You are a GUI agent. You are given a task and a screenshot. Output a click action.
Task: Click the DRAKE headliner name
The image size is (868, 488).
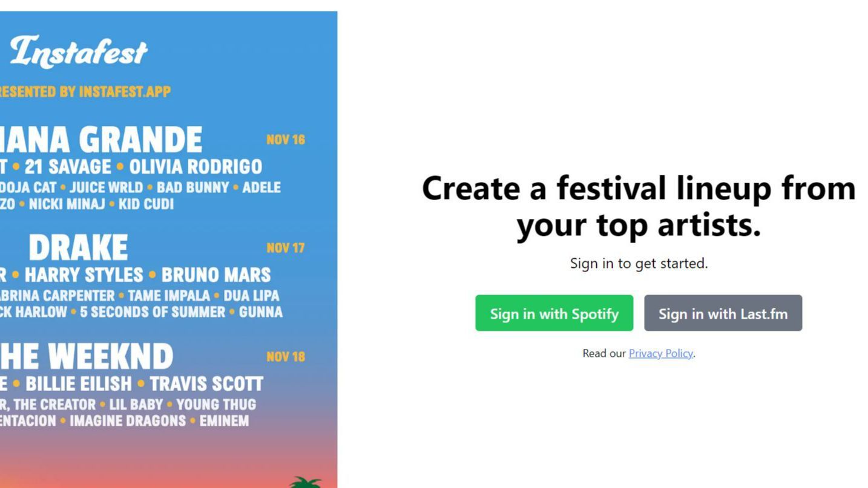(x=79, y=247)
